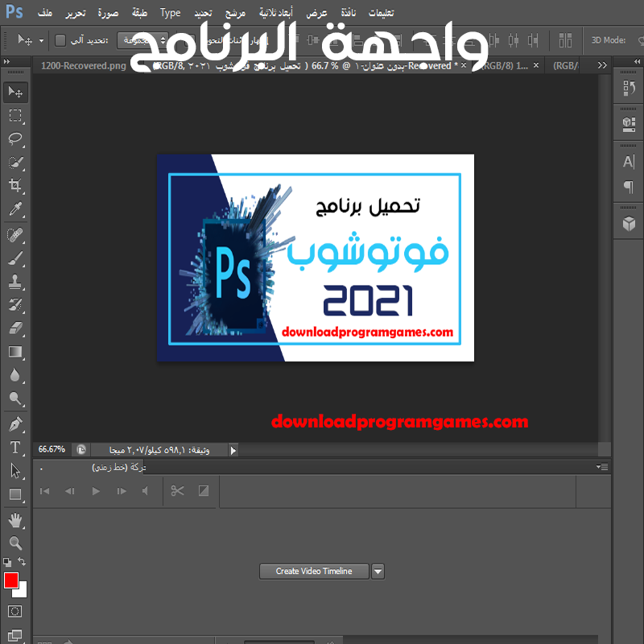Screen dimensions: 644x644
Task: Click the Create Video Timeline button
Action: [314, 572]
